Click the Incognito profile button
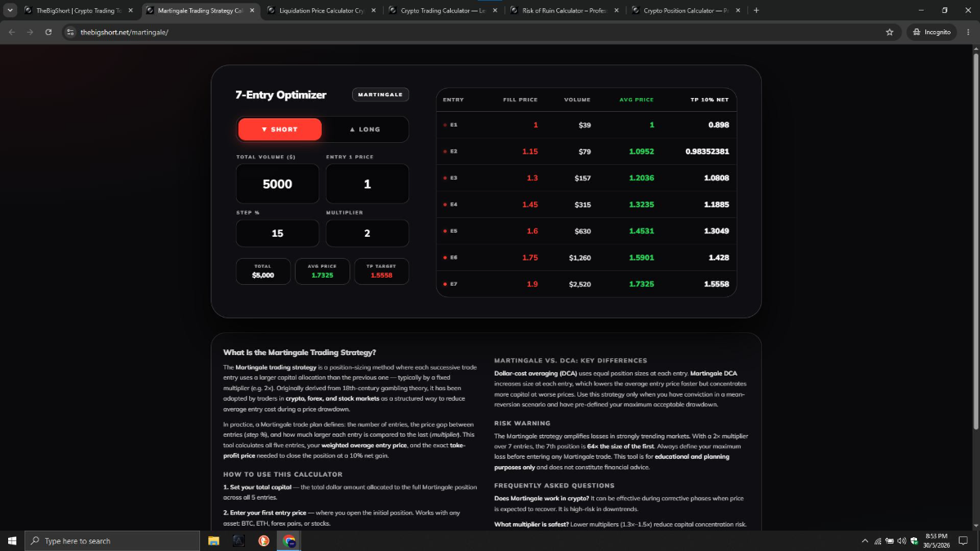 (931, 32)
